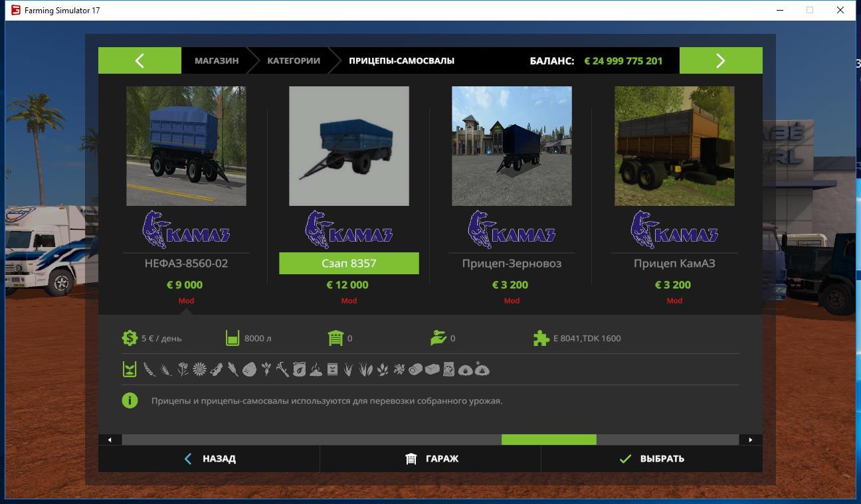Select the Прицеп КамАЗ trailer thumbnail
Viewport: 861px width, 504px height.
click(674, 146)
